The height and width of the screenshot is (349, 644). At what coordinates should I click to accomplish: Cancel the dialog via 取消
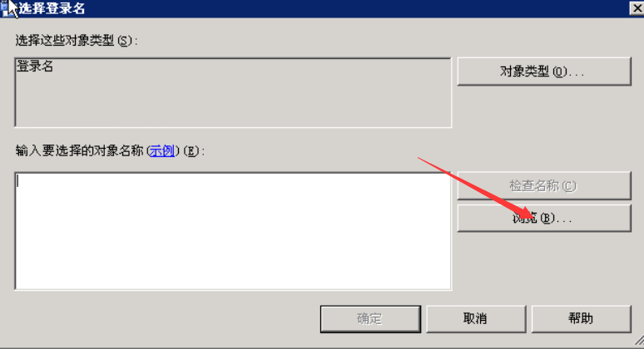click(476, 318)
